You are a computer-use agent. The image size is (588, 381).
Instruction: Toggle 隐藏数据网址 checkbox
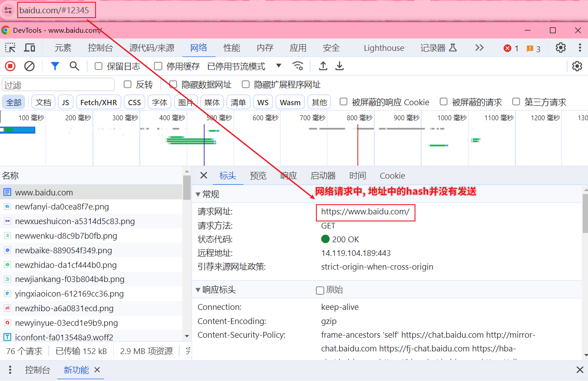[x=173, y=84]
